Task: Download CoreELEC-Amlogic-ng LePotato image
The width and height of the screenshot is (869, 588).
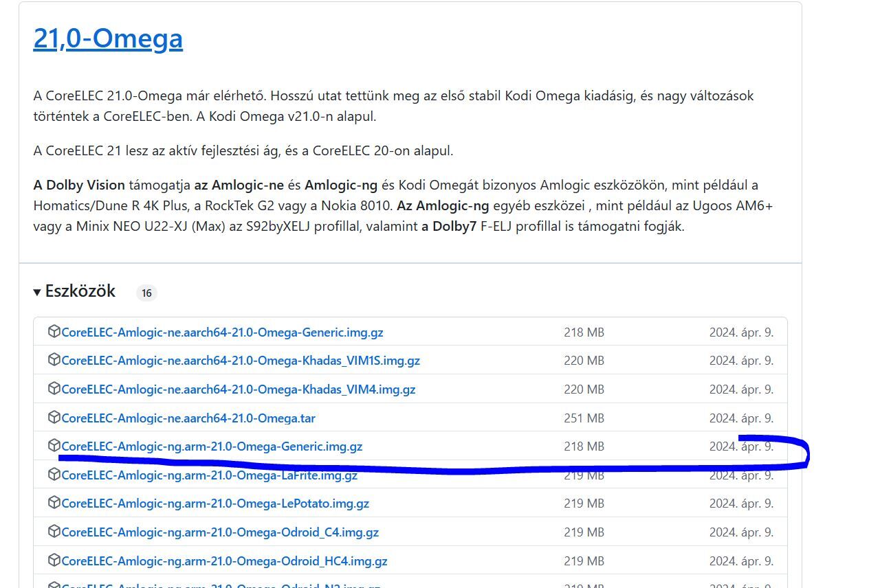Action: (x=215, y=504)
